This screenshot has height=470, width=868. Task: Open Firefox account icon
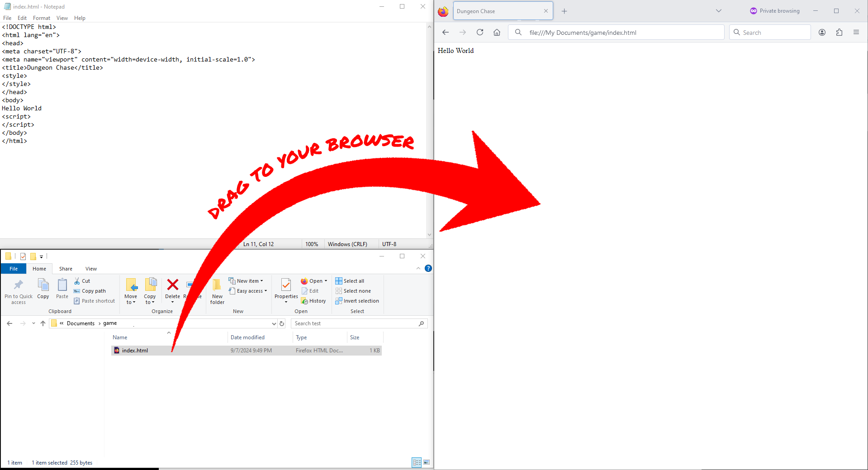pos(822,32)
